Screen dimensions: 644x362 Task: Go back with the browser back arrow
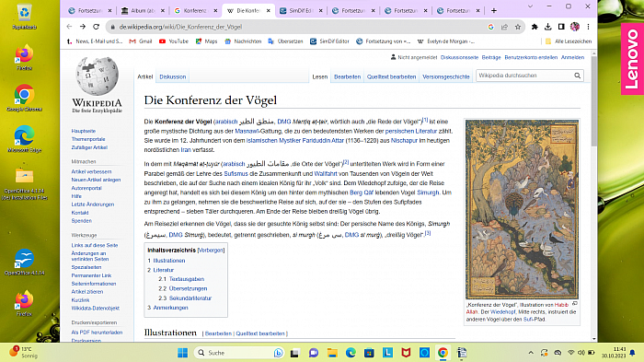pos(69,27)
